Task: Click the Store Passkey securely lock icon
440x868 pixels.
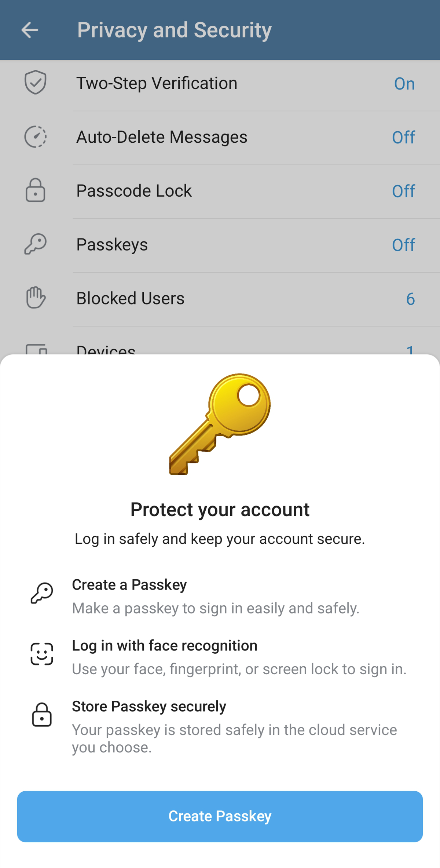Action: click(42, 715)
